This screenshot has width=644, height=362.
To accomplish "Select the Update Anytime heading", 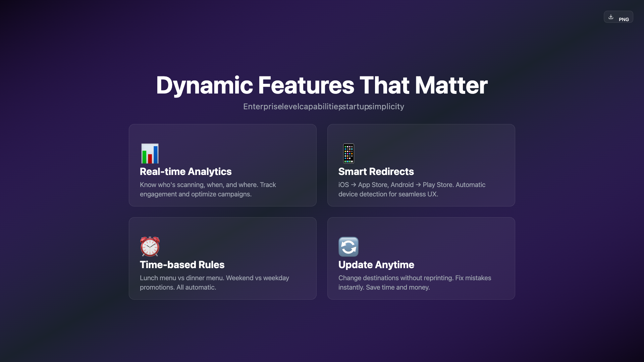I will pos(376,265).
